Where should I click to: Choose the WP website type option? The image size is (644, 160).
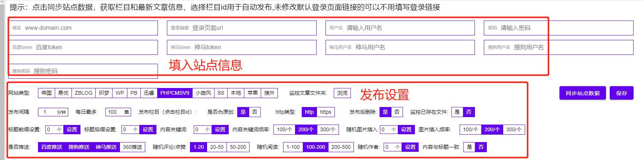click(x=120, y=93)
